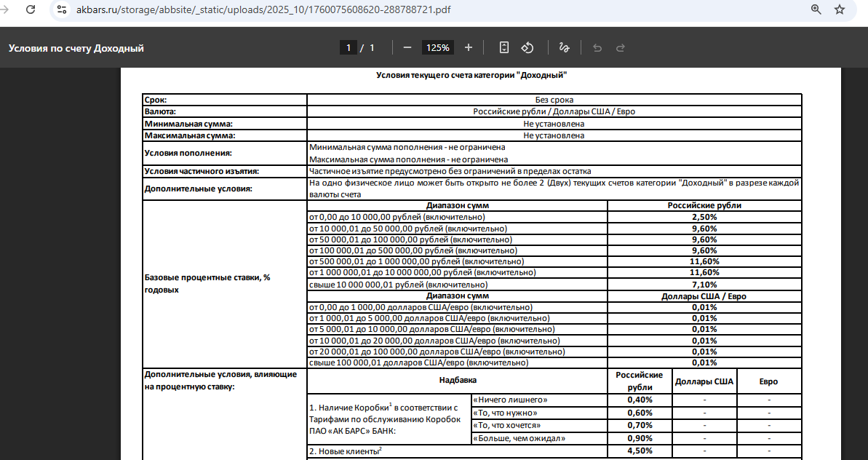Bookmark this page with the star icon

point(840,9)
